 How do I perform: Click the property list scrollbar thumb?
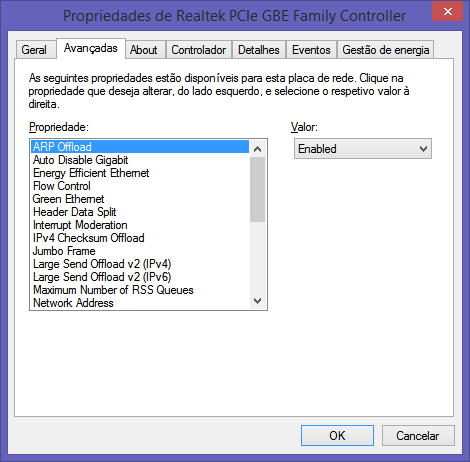click(x=257, y=189)
